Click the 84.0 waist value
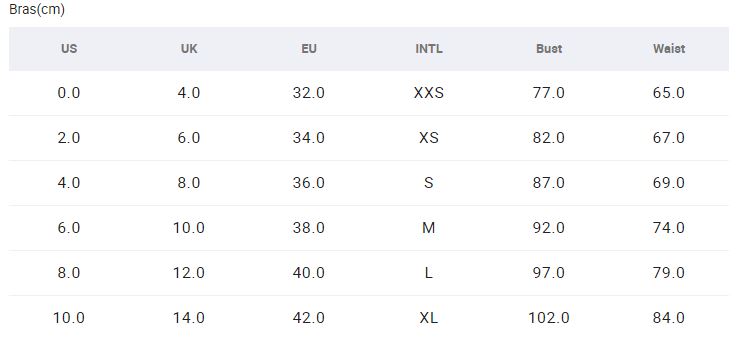The image size is (738, 364). point(669,318)
